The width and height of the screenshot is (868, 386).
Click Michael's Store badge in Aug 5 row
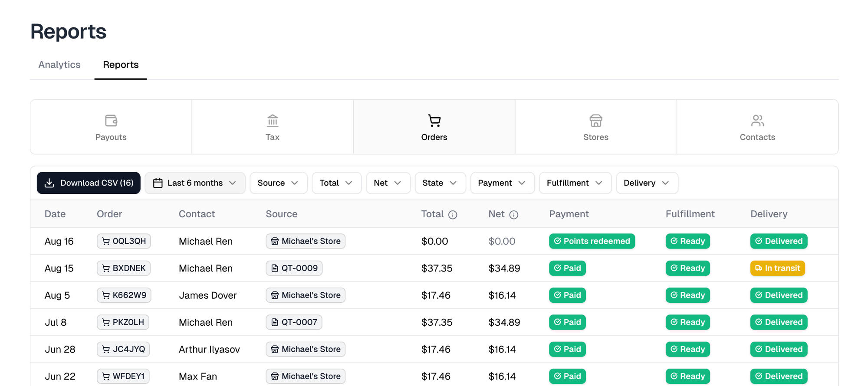pyautogui.click(x=306, y=295)
